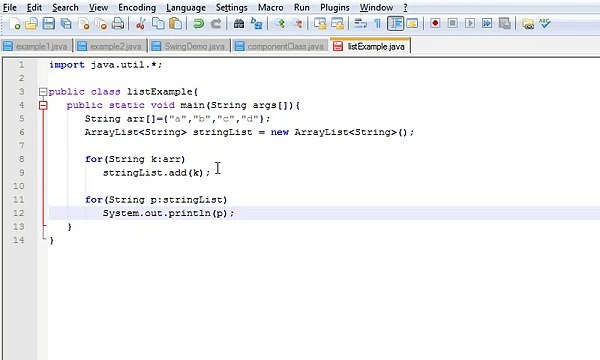Image resolution: width=600 pixels, height=360 pixels.
Task: Open Find with the binoculars icon
Action: click(239, 24)
